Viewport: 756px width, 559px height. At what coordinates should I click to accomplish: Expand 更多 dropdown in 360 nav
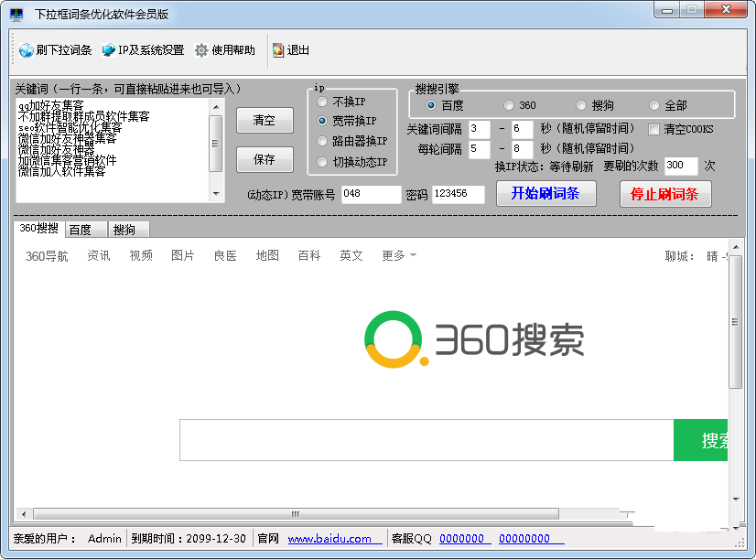399,256
